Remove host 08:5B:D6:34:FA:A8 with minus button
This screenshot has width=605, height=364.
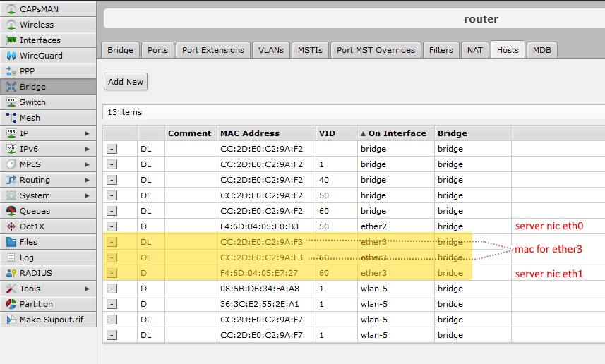click(x=112, y=289)
